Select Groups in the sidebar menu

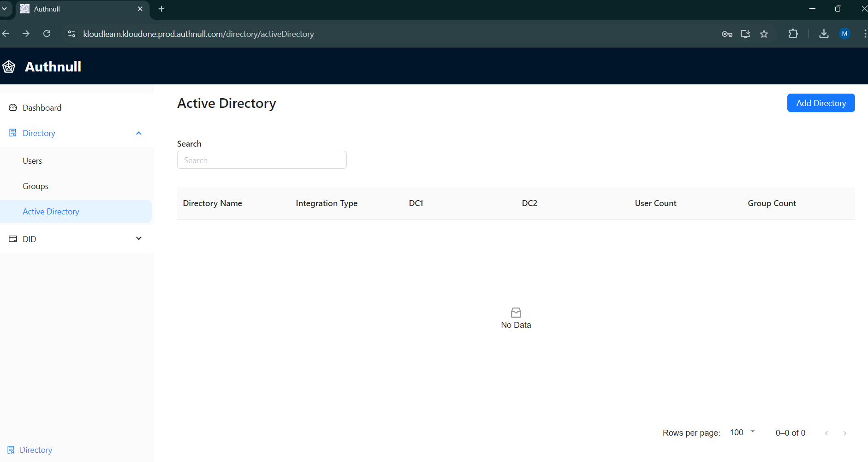(x=35, y=186)
